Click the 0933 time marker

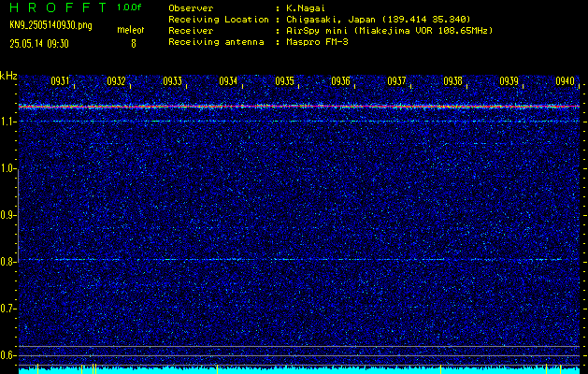coord(173,81)
